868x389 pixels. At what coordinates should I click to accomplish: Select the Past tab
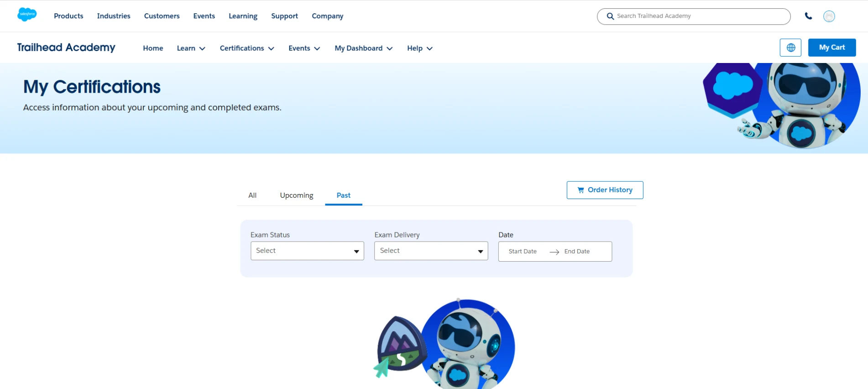tap(344, 195)
